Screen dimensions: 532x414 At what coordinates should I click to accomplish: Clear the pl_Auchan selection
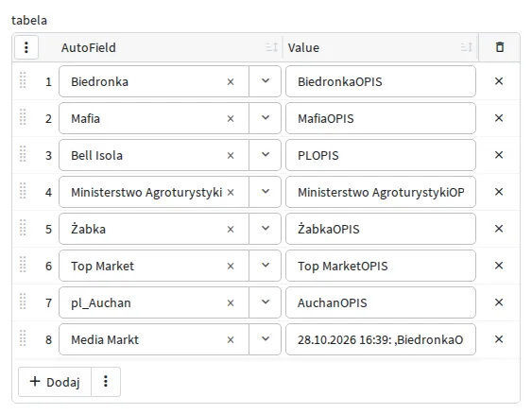(231, 303)
